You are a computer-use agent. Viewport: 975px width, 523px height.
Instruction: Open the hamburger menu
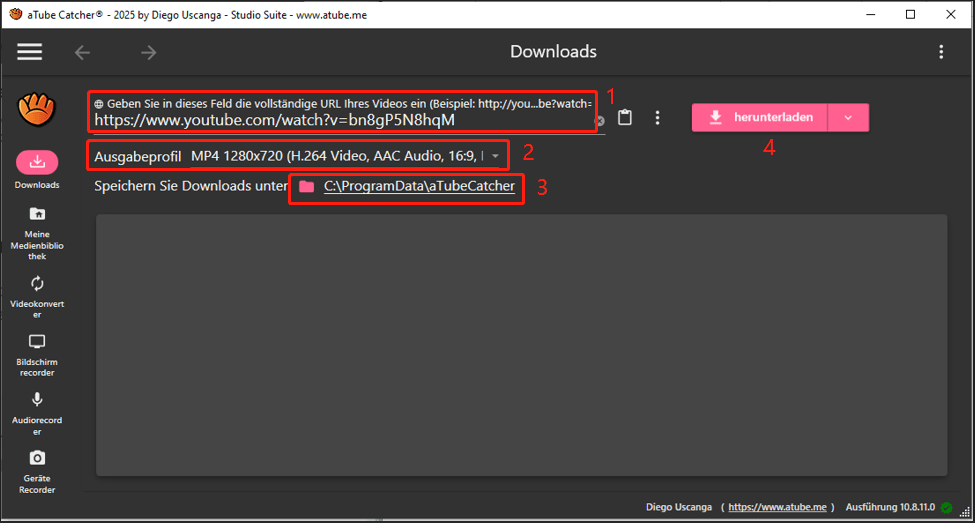(29, 52)
